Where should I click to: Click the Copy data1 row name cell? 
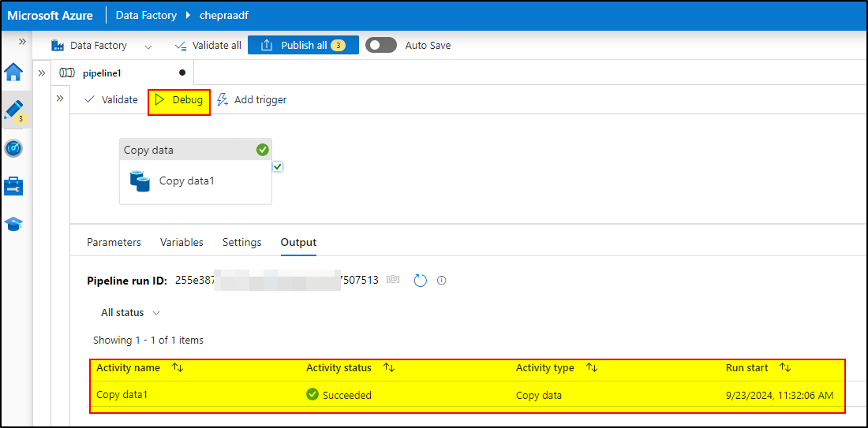[122, 395]
